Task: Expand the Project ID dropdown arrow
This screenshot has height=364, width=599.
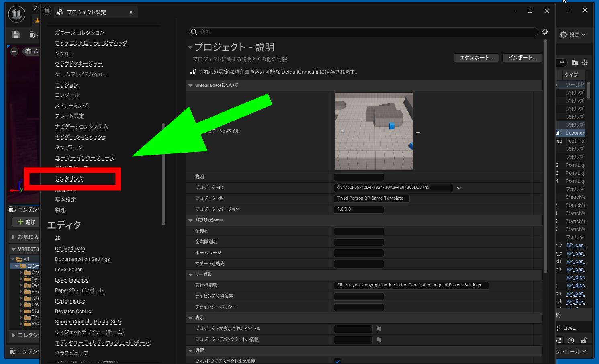Action: point(459,188)
